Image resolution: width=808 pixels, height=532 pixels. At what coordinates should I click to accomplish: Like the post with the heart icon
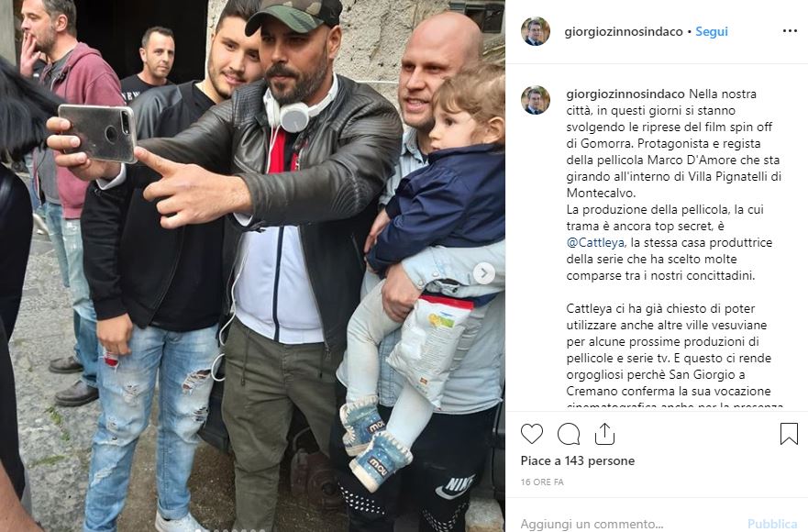point(532,434)
